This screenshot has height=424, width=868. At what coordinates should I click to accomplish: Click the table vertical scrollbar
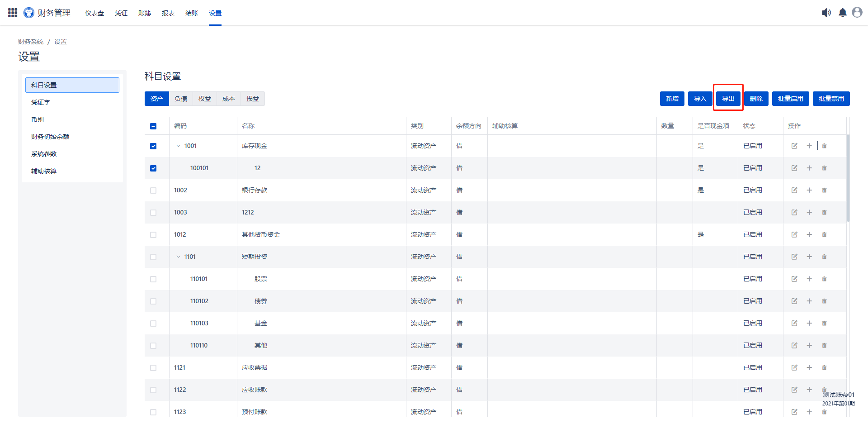[x=848, y=178]
